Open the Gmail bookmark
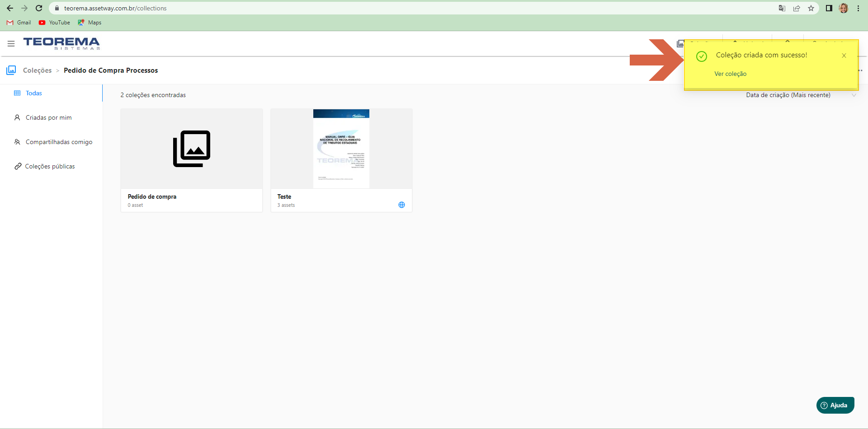 [x=19, y=22]
